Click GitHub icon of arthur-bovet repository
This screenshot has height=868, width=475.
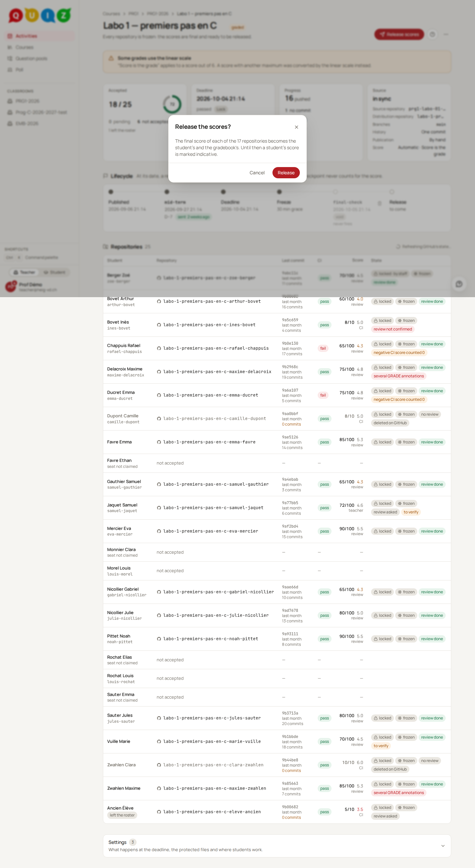click(x=159, y=301)
